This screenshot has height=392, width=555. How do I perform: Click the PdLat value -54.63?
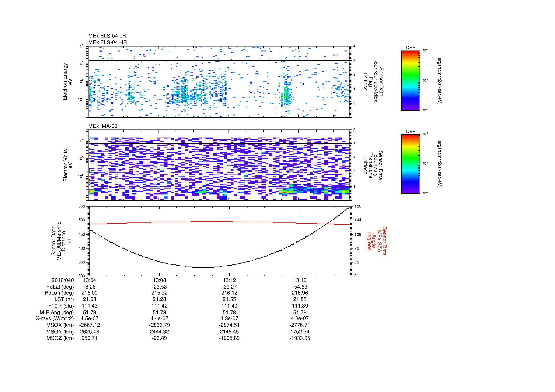(x=300, y=287)
